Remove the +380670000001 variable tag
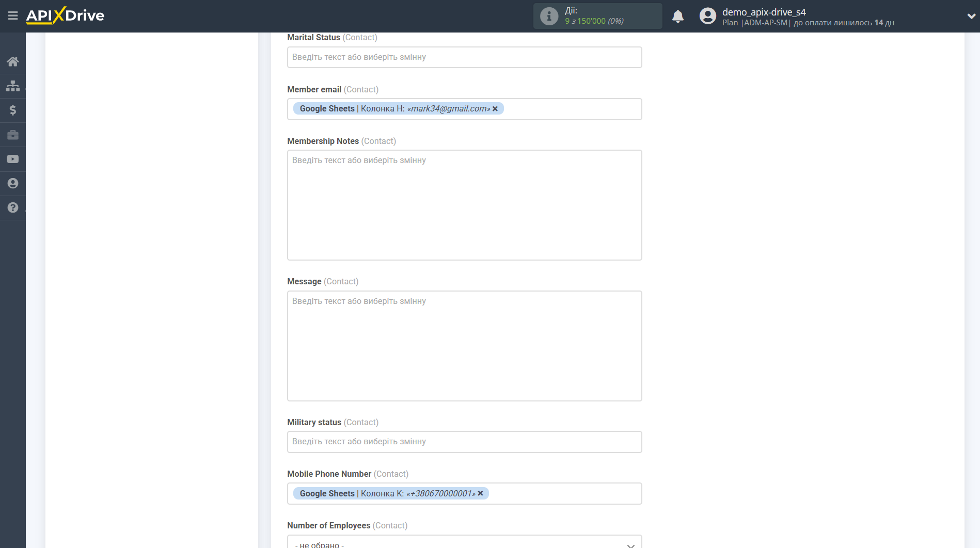Image resolution: width=980 pixels, height=548 pixels. coord(481,493)
